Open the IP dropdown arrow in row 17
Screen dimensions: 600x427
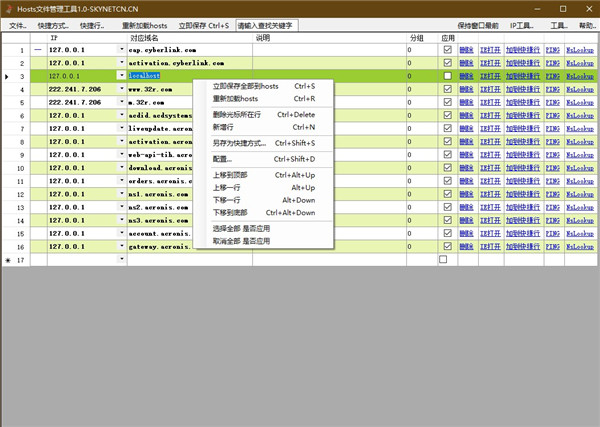pyautogui.click(x=121, y=259)
